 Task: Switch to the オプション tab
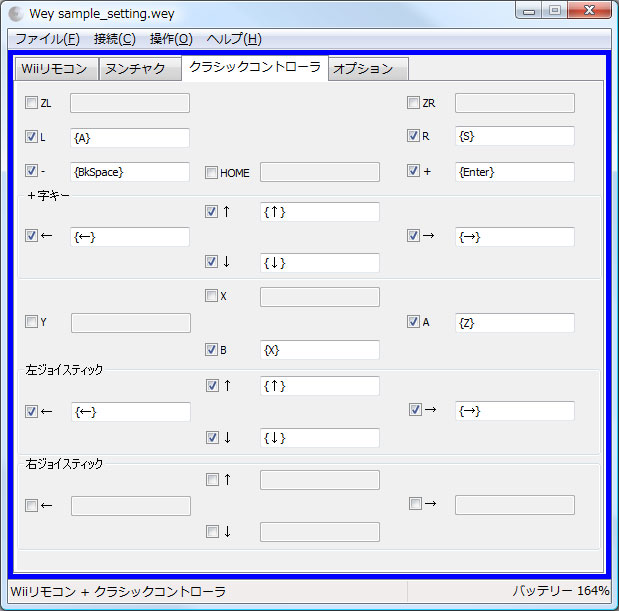coord(368,69)
